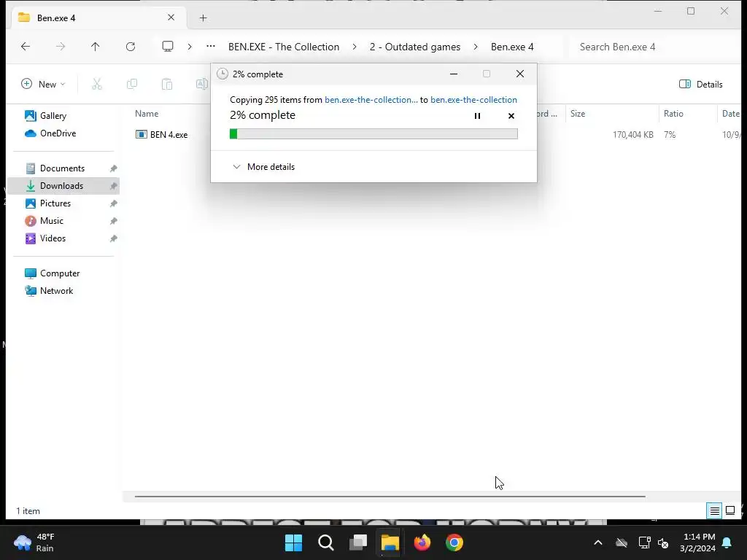Click the muted volume tray icon
The image size is (747, 560).
pos(663,542)
